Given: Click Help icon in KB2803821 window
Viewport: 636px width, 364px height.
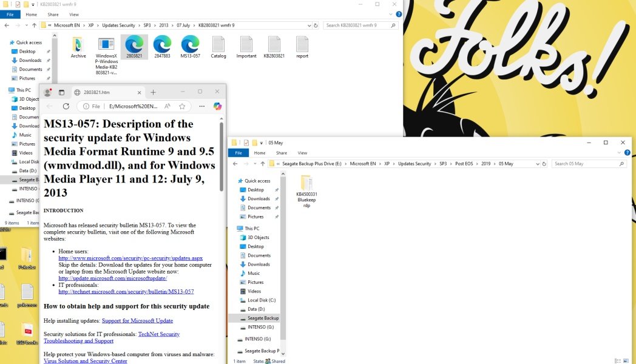Looking at the screenshot, I should click(397, 14).
